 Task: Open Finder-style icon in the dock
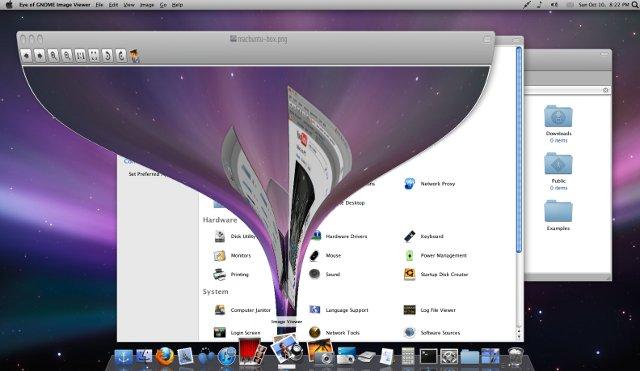[144, 357]
